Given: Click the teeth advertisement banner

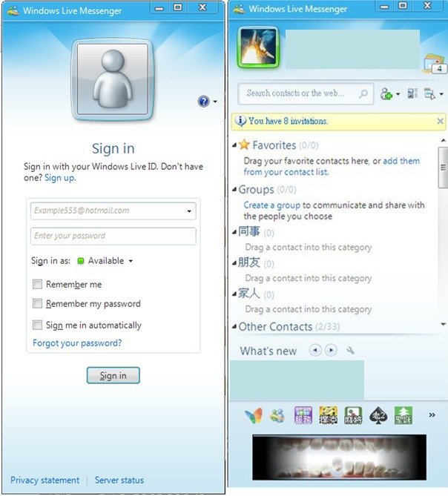Looking at the screenshot, I should tap(339, 457).
